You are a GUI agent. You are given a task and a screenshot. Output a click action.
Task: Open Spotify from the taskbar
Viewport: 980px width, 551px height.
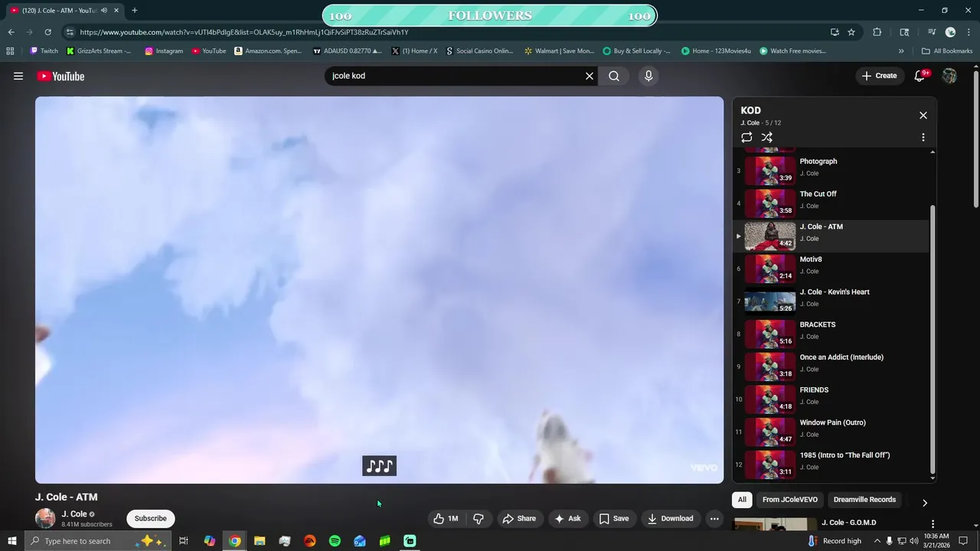pyautogui.click(x=335, y=541)
